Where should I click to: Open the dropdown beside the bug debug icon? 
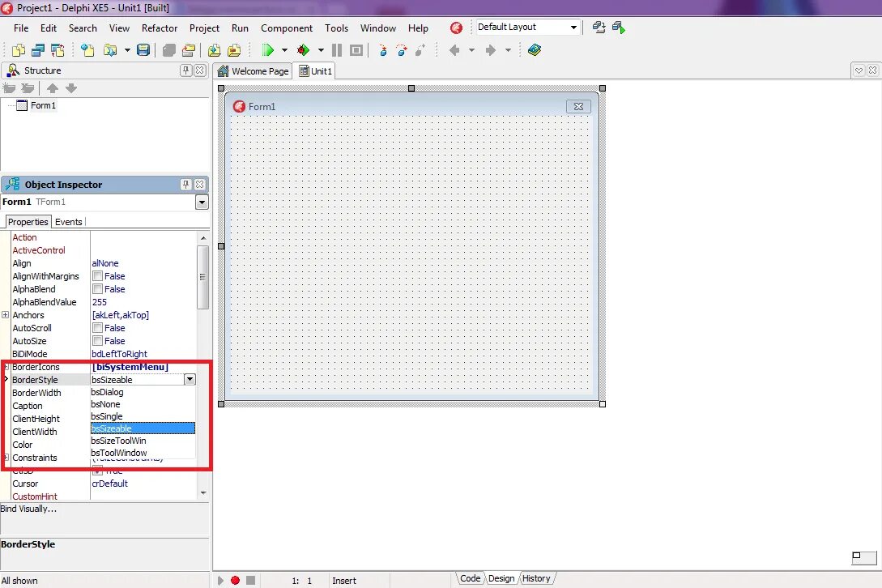321,50
